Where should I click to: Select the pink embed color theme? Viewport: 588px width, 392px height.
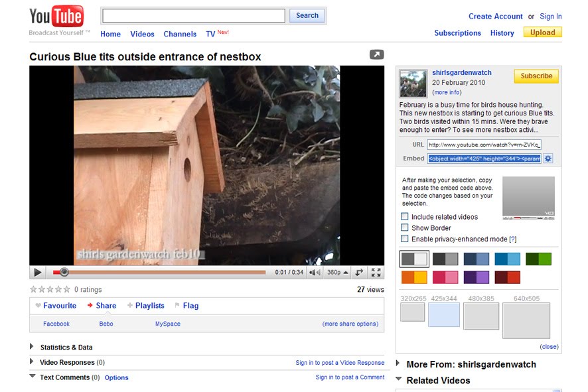[445, 277]
